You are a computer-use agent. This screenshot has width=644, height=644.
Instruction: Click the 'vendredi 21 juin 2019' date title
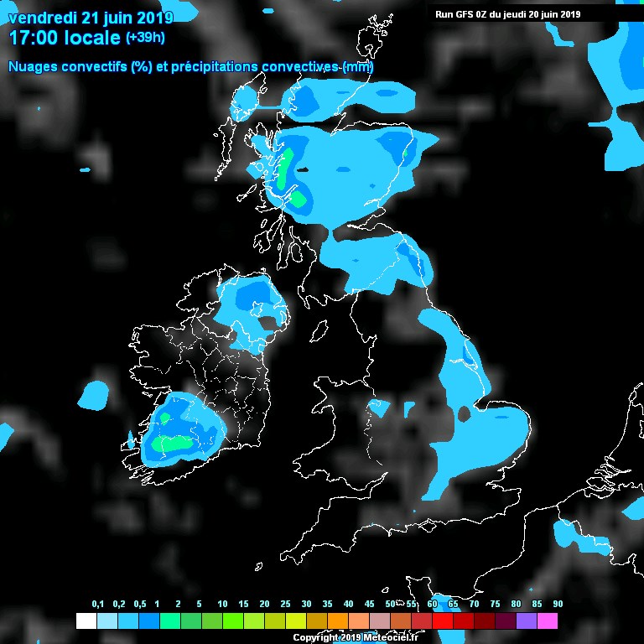91,17
